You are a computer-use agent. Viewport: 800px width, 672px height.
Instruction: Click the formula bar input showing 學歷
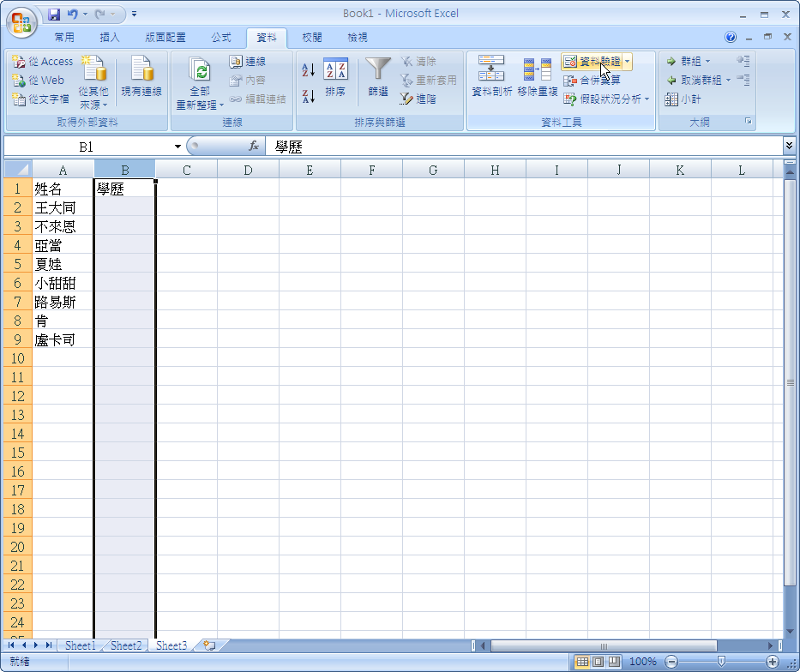[523, 147]
